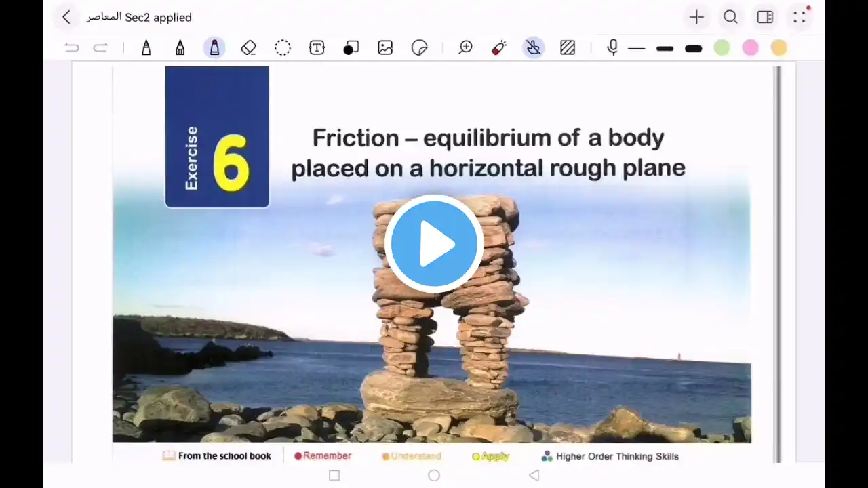Select the highlighted marker tool

point(214,47)
